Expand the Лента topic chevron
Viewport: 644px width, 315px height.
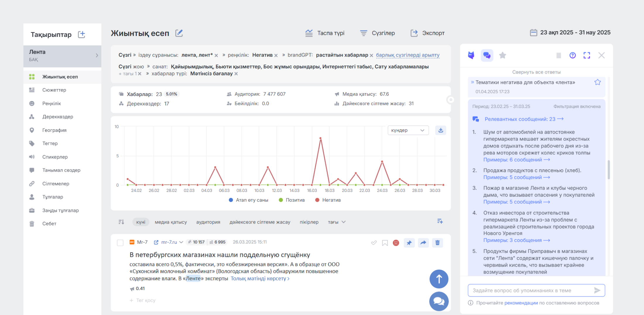(97, 55)
